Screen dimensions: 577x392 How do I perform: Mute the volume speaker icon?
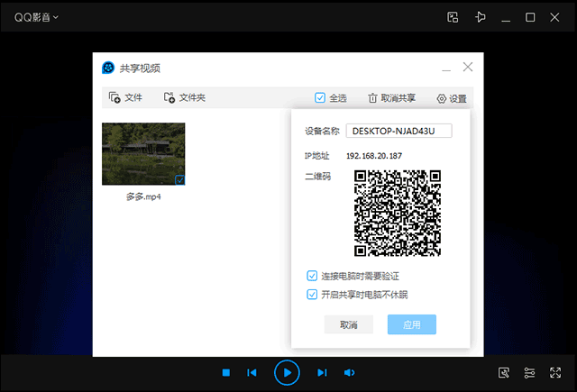tap(349, 372)
